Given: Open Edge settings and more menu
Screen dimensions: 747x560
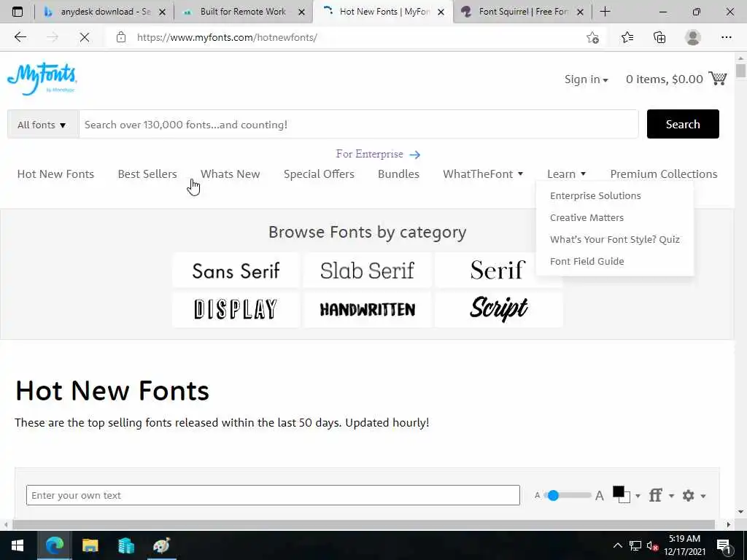Looking at the screenshot, I should [726, 37].
